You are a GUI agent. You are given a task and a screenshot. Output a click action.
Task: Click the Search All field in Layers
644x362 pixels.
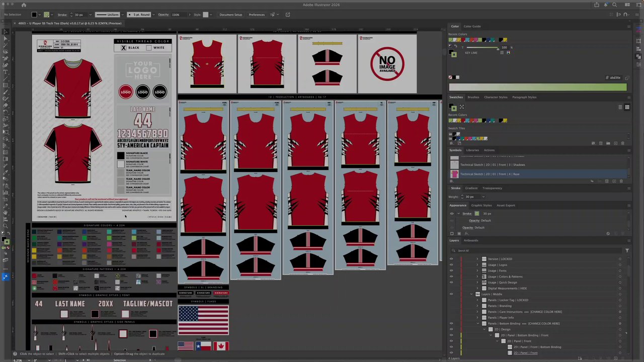537,250
